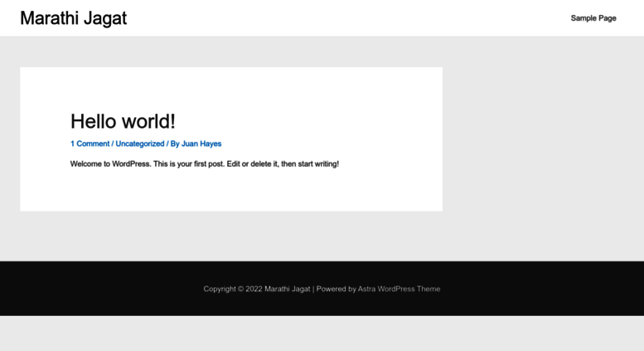Open the 1 Comment link

(90, 144)
